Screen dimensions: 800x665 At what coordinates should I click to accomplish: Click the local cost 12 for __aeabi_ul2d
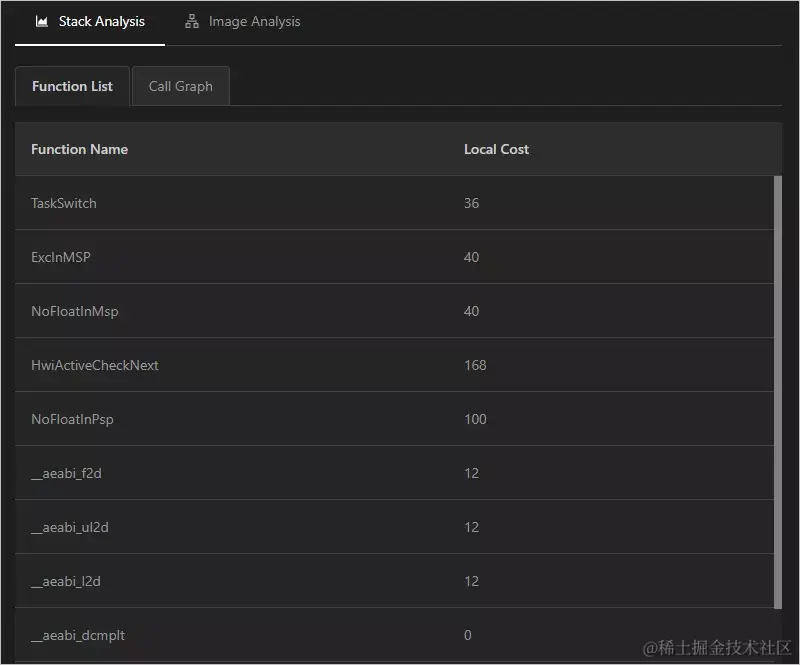coord(471,528)
